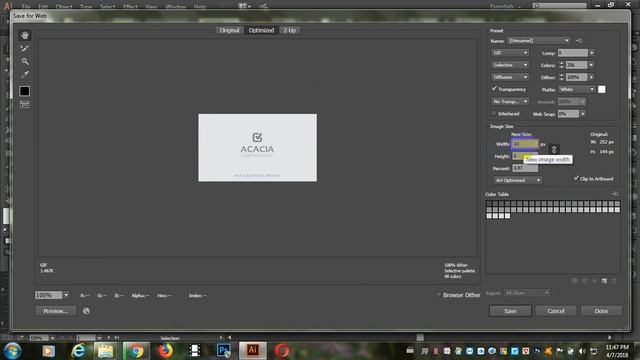640x360 pixels.
Task: Toggle Clip to Artboard checkbox
Action: [x=576, y=179]
